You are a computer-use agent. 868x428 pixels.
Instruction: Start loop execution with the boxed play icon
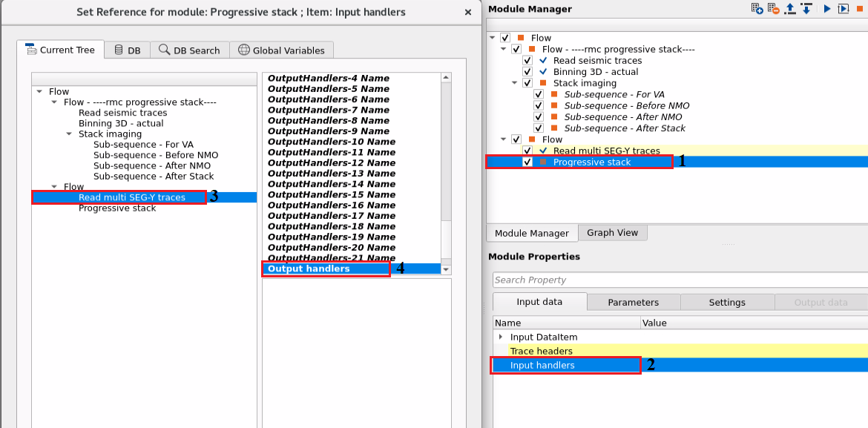(844, 8)
